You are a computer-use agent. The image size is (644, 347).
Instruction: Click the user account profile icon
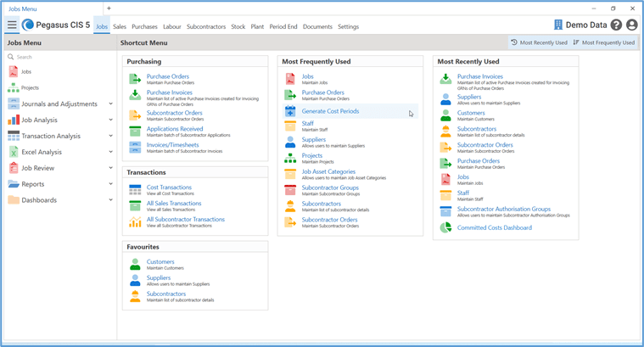[631, 25]
